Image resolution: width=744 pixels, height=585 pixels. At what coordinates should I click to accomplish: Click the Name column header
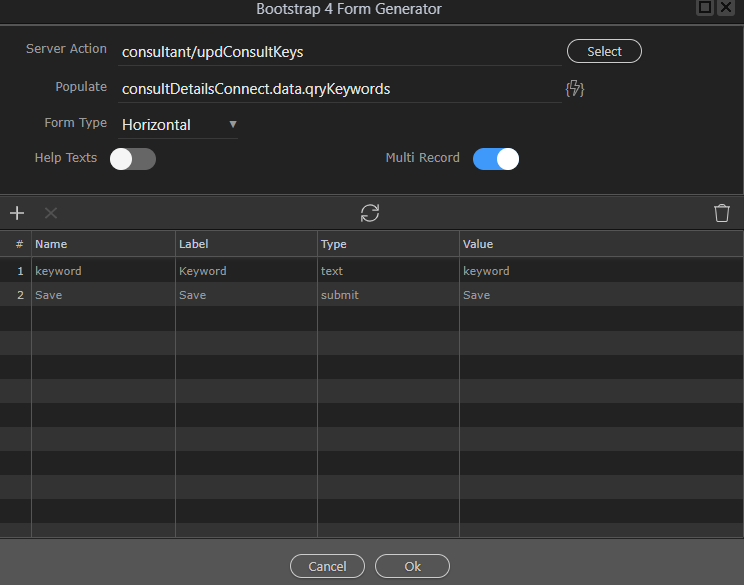pyautogui.click(x=103, y=244)
